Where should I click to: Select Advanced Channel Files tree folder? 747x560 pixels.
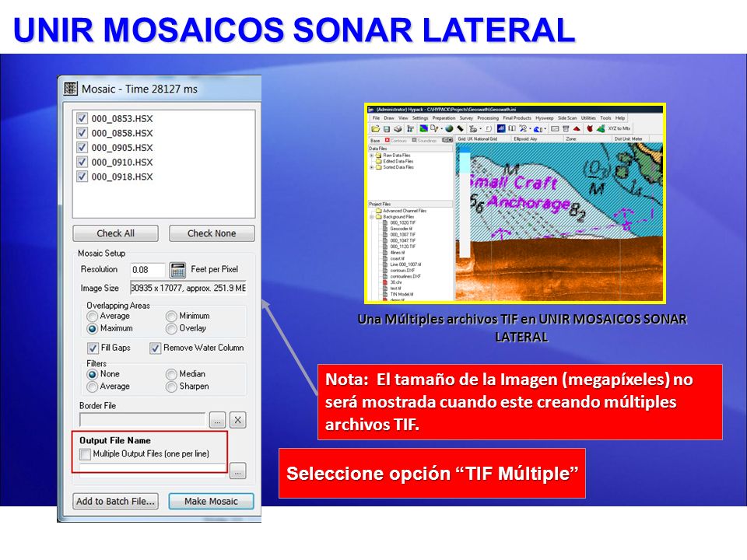(405, 211)
